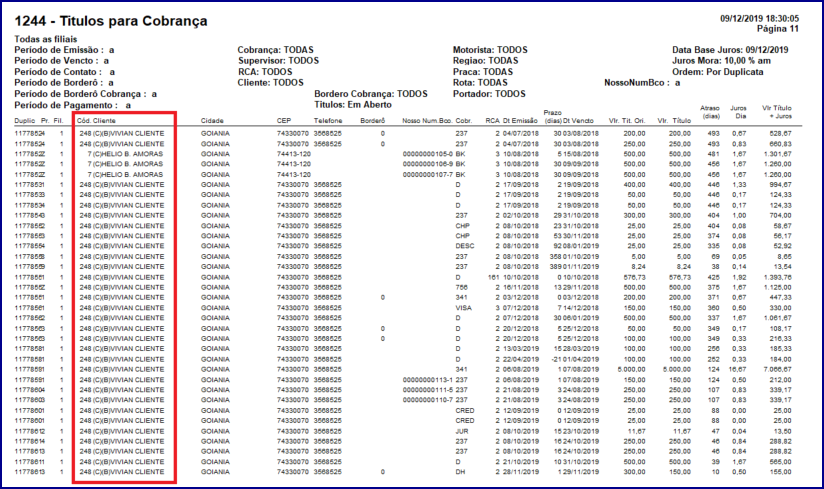Select the 'Motorista: TODOS' filter text
The image size is (824, 489).
coord(490,50)
